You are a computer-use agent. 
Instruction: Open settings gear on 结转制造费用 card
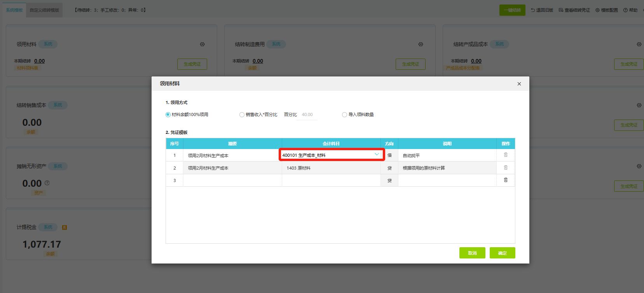tap(421, 44)
